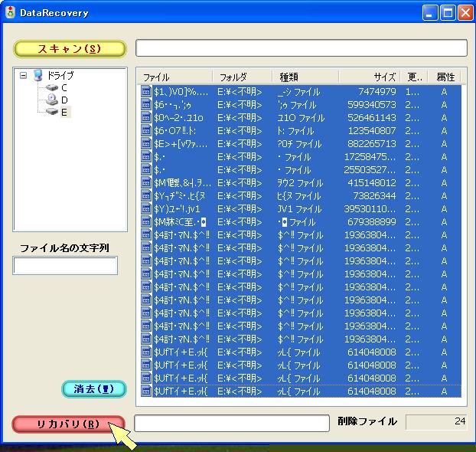Click the ファイル名の文字列 filter text field
This screenshot has height=452, width=476.
[x=65, y=266]
